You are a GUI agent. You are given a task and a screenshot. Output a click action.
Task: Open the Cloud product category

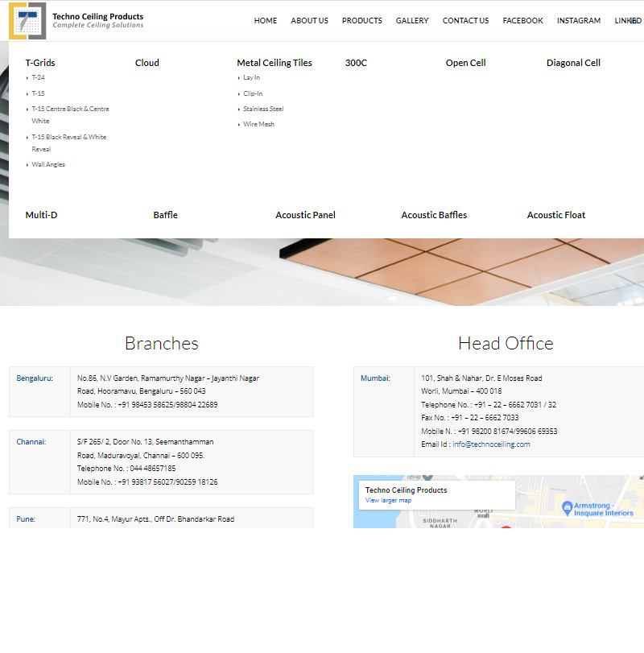coord(147,63)
